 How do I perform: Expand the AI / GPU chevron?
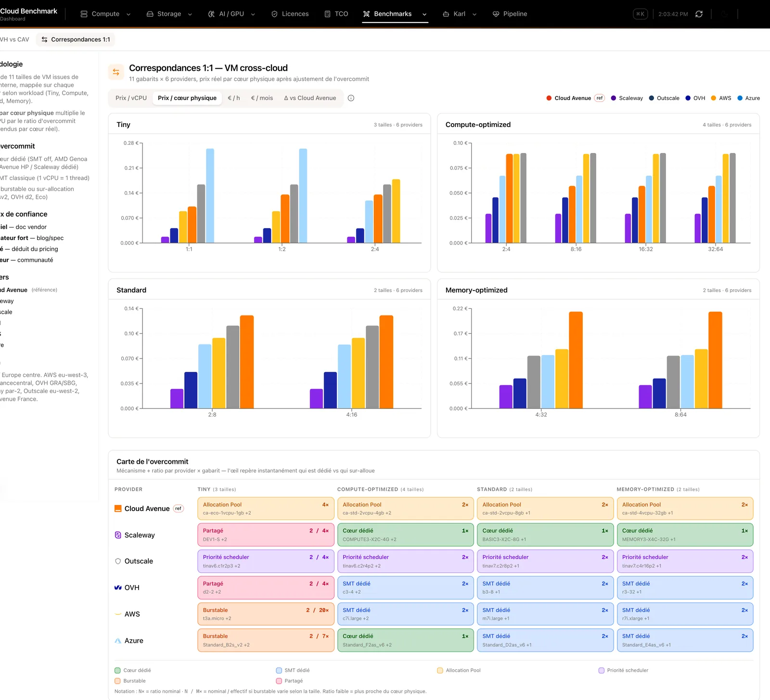coord(253,14)
